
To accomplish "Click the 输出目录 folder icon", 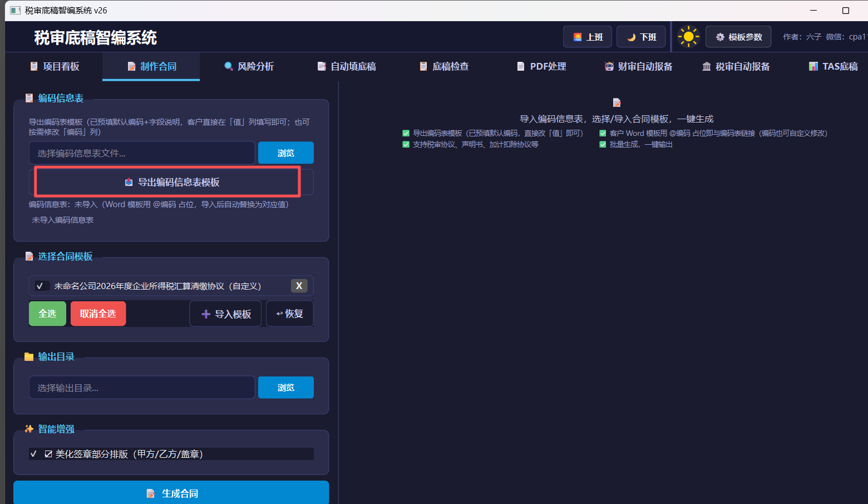I will (29, 356).
